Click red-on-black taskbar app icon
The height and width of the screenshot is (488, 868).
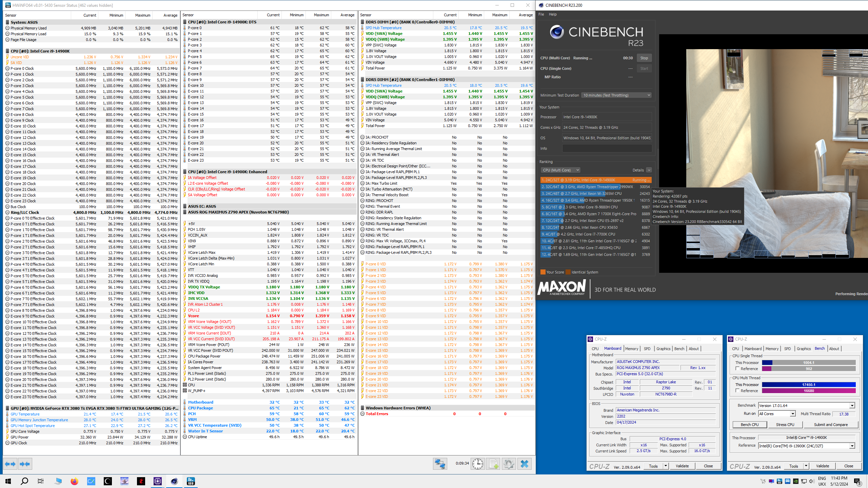coord(141,481)
